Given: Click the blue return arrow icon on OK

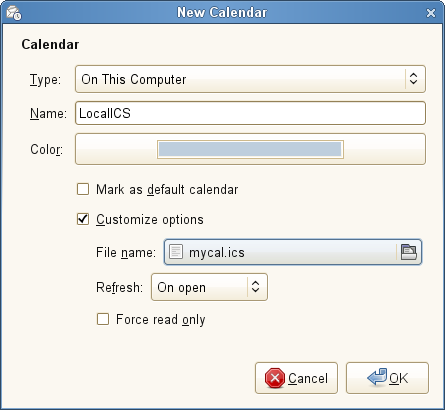Looking at the screenshot, I should (x=377, y=377).
